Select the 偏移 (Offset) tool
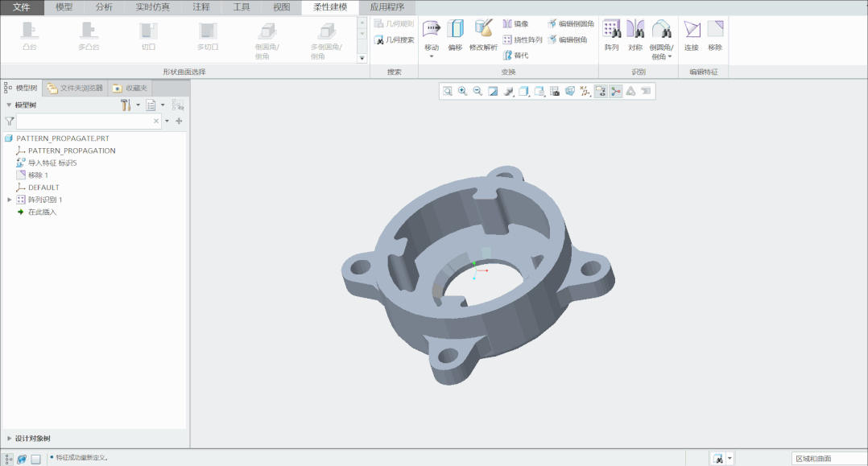The width and height of the screenshot is (868, 466). pos(455,35)
